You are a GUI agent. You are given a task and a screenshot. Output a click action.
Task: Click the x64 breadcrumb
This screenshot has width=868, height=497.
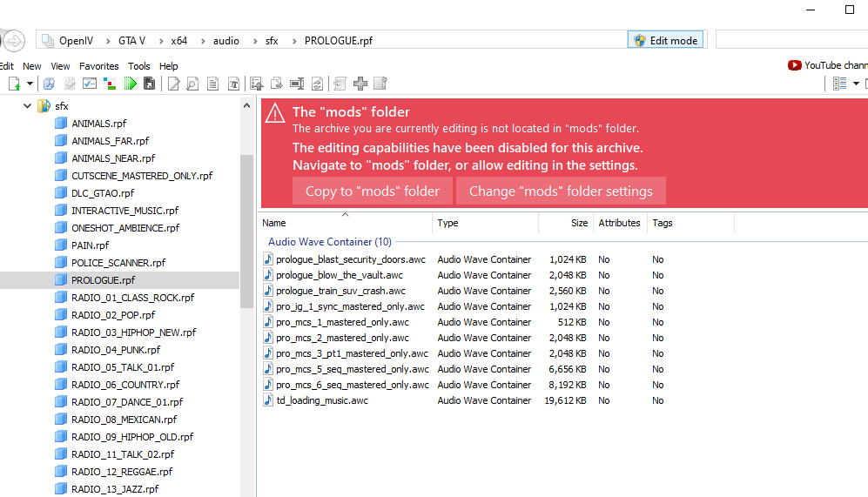178,40
